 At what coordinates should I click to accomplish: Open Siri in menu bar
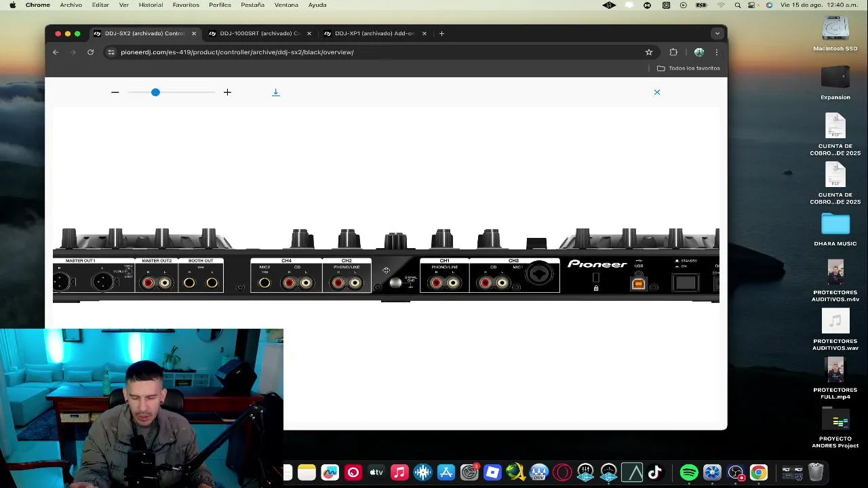point(769,5)
